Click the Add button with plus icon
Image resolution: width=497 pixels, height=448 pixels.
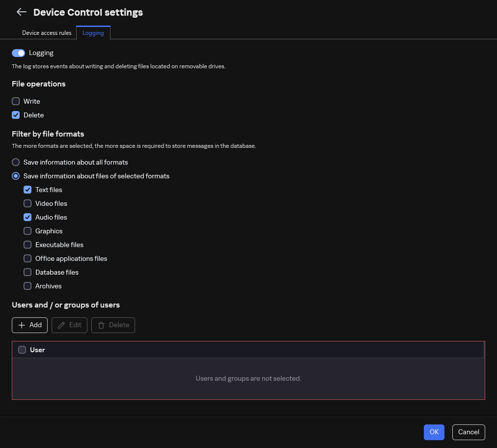point(29,325)
